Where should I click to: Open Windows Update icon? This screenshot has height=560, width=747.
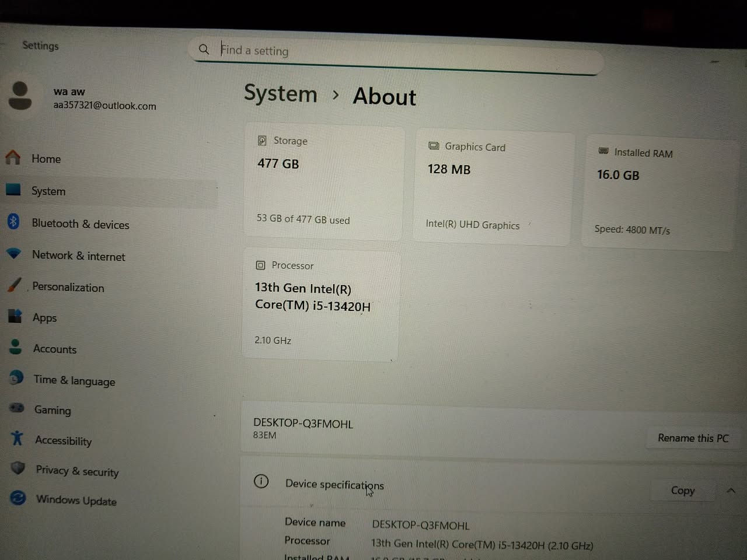(x=16, y=499)
